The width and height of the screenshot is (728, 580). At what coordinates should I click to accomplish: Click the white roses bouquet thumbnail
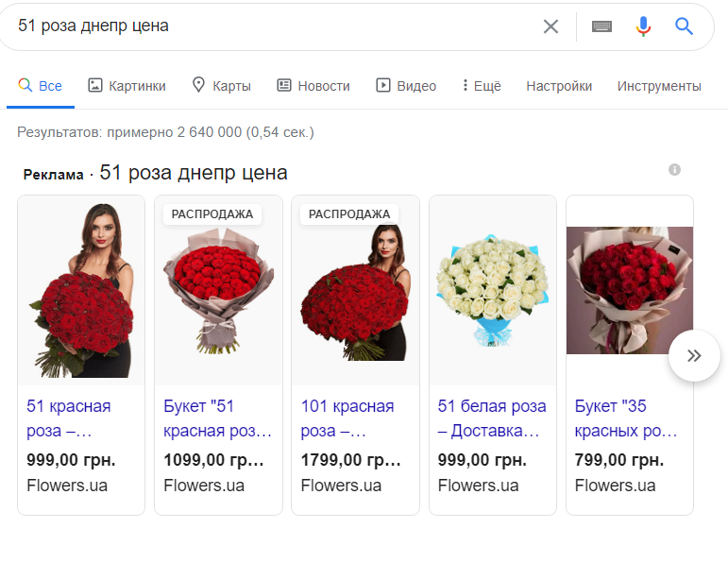coord(493,291)
